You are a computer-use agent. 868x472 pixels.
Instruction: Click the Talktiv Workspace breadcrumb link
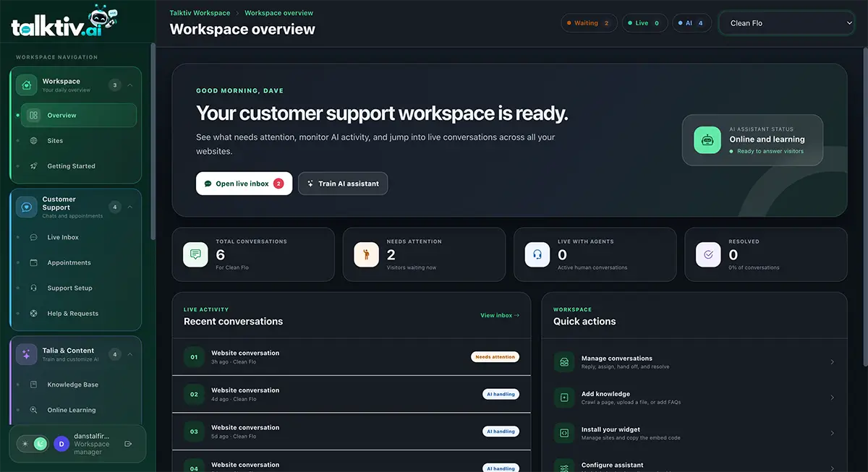(200, 13)
